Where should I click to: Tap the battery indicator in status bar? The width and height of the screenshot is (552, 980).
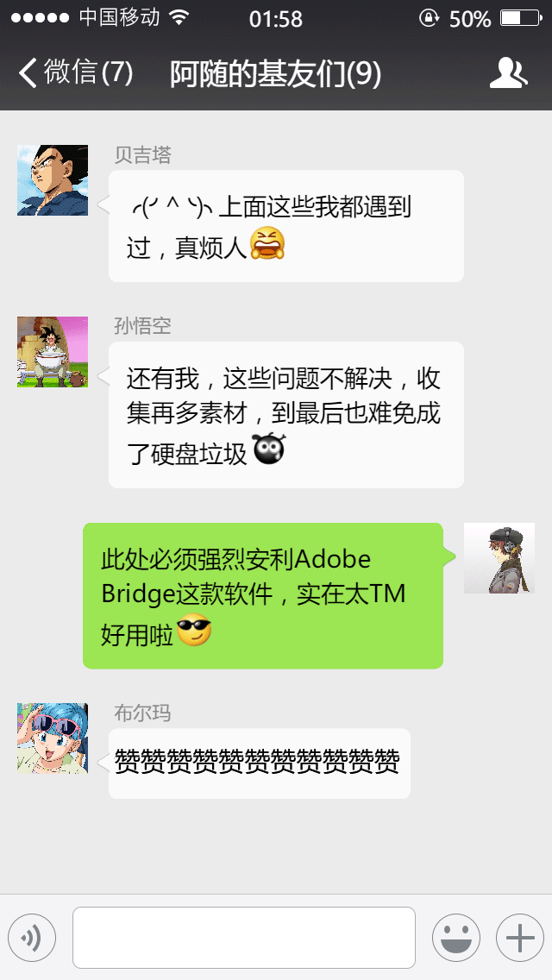click(521, 19)
